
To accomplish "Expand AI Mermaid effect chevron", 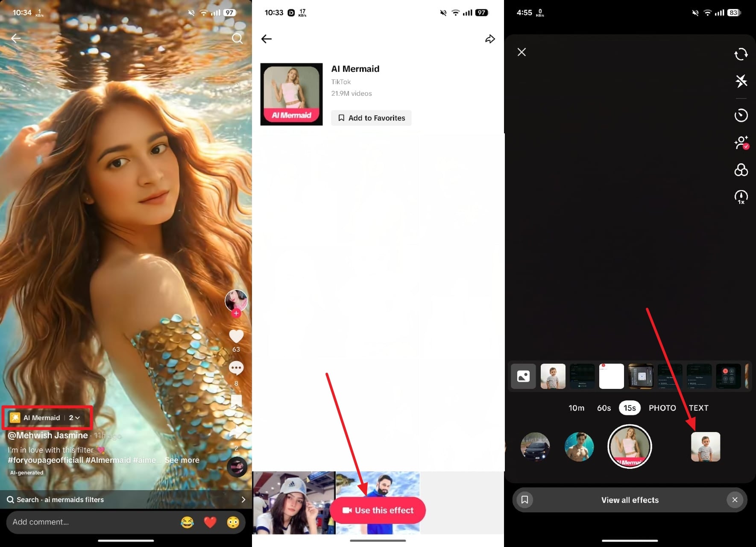I will click(x=77, y=418).
